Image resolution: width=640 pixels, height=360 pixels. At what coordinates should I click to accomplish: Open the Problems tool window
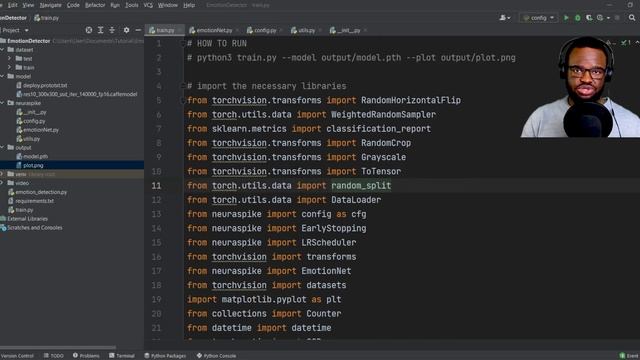[x=86, y=356]
